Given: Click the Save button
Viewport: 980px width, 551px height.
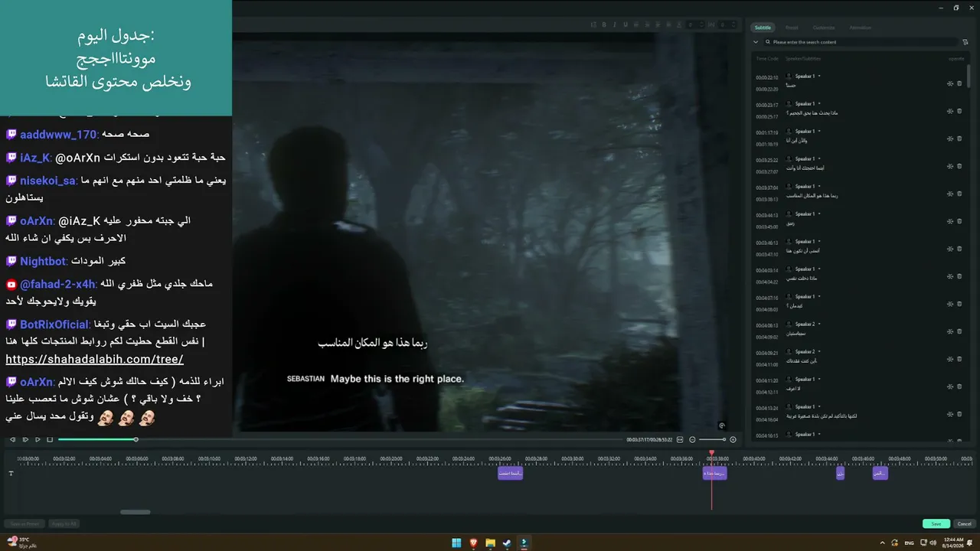Looking at the screenshot, I should point(936,523).
